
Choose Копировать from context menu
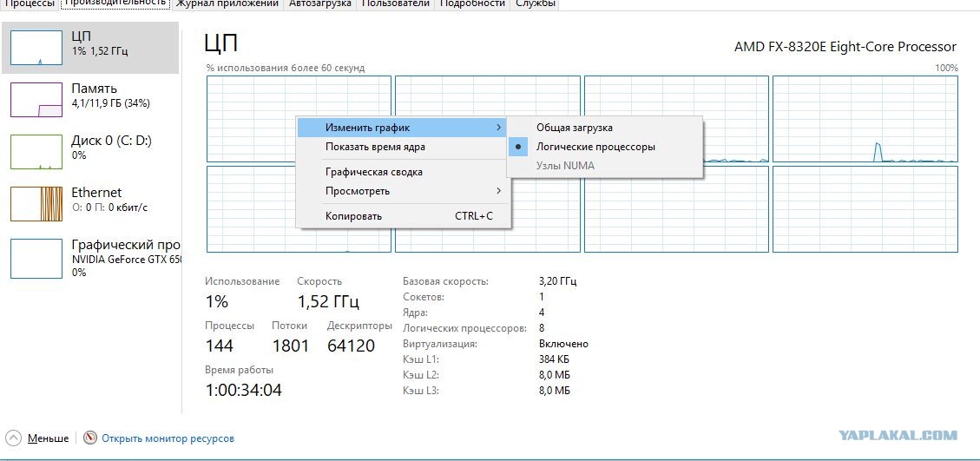404,216
